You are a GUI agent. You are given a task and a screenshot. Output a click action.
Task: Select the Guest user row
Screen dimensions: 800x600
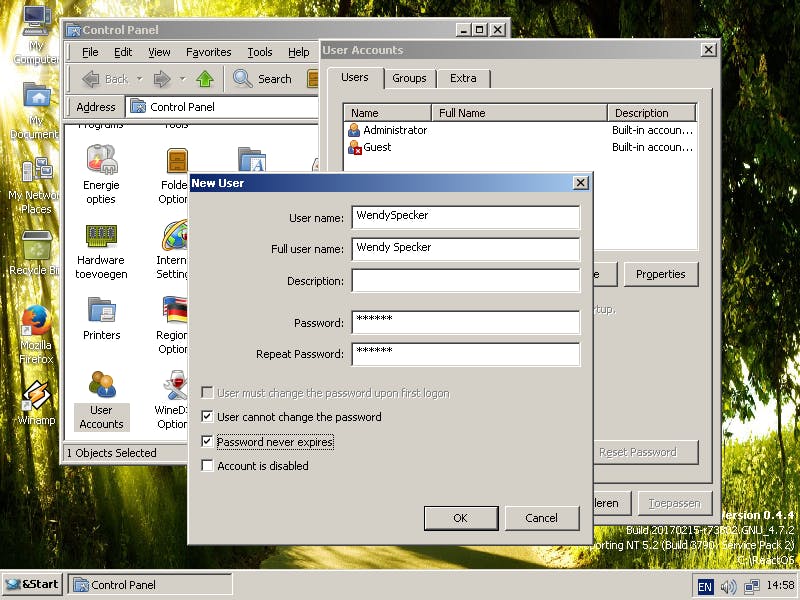(x=520, y=147)
